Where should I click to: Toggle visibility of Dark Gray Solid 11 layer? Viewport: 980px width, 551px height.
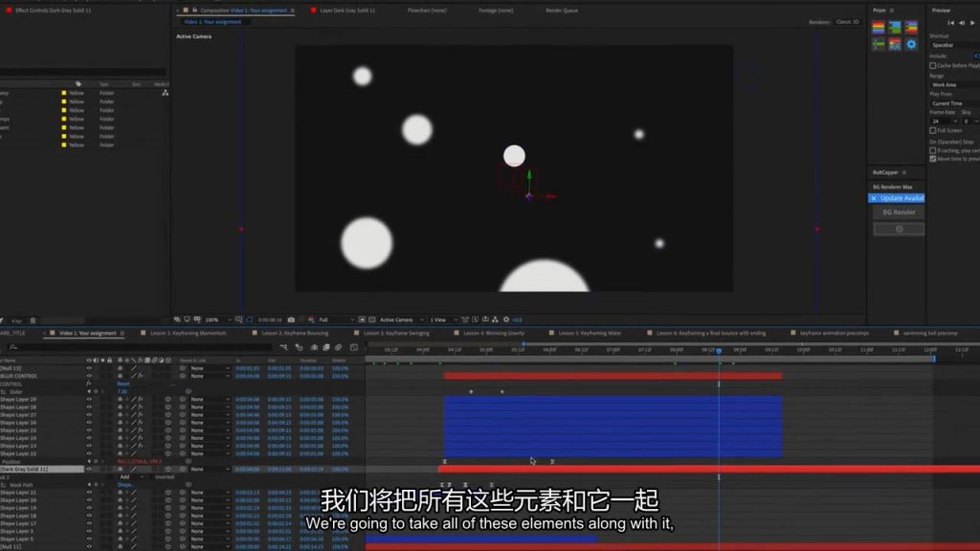89,469
